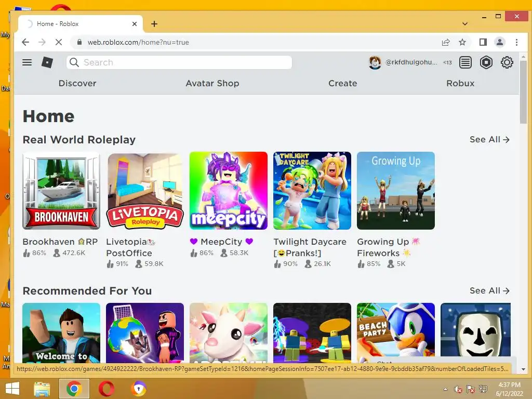Click the Twilight Daycare Pranks title

point(310,247)
